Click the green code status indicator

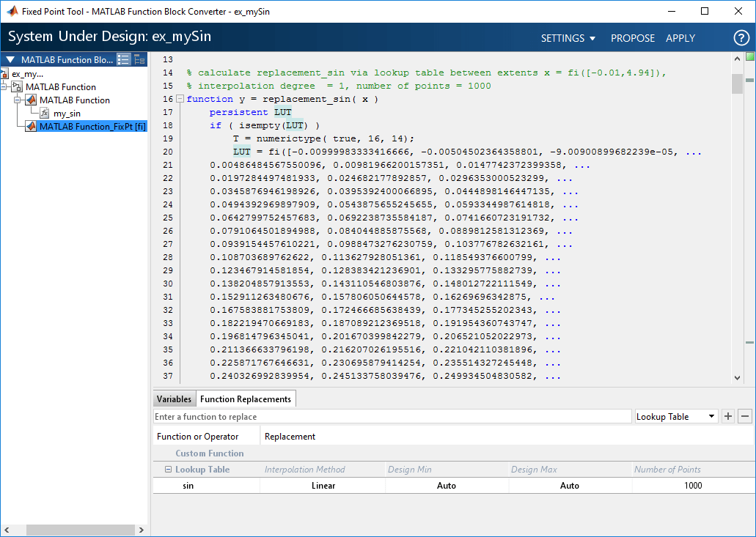click(749, 57)
